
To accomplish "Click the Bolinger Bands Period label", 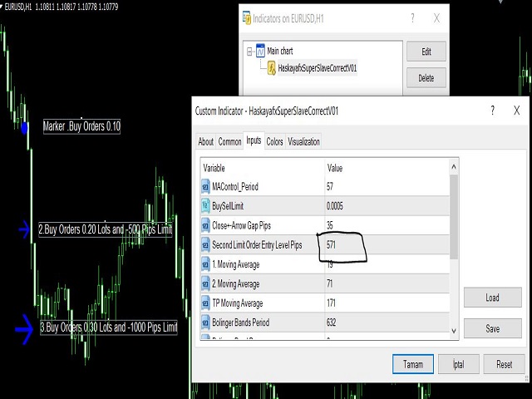I will tap(241, 323).
